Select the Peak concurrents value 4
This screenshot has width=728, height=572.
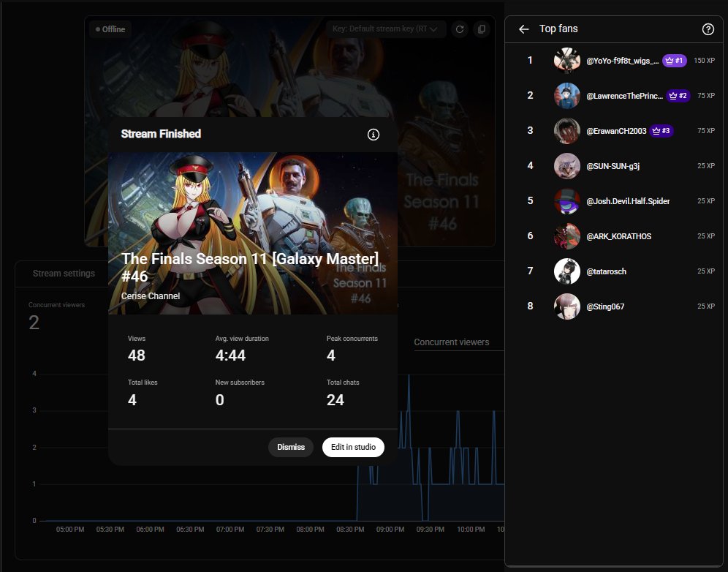pos(330,355)
